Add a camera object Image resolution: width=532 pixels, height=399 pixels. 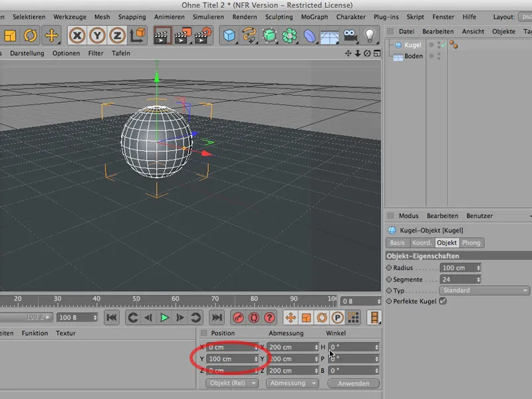[x=350, y=35]
